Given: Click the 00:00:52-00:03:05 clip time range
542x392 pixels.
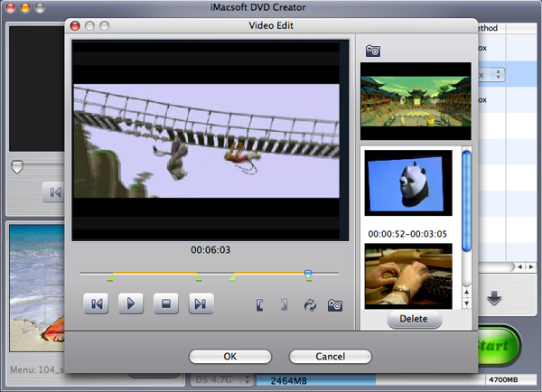Looking at the screenshot, I should [407, 234].
